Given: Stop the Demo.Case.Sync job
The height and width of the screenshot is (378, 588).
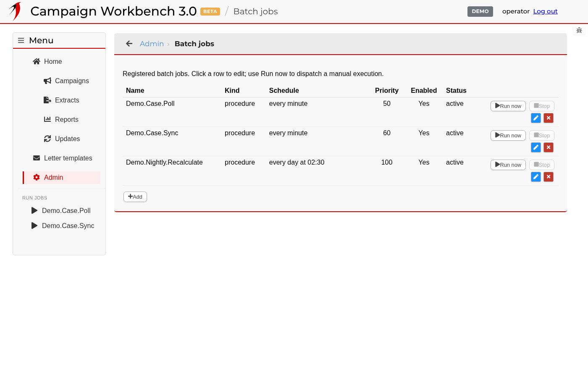Looking at the screenshot, I should click(x=542, y=136).
